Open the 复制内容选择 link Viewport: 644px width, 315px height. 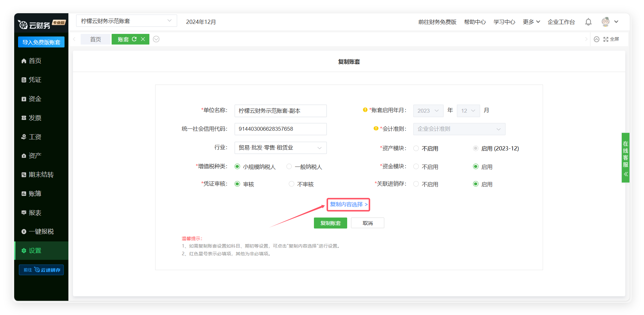tap(348, 205)
